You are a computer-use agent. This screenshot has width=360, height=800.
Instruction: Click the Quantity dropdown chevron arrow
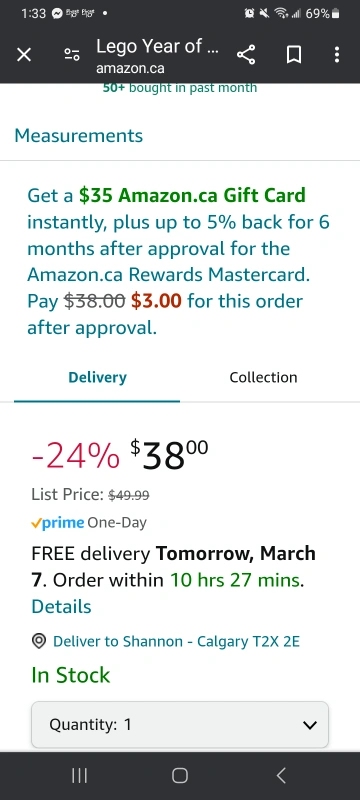(x=310, y=725)
